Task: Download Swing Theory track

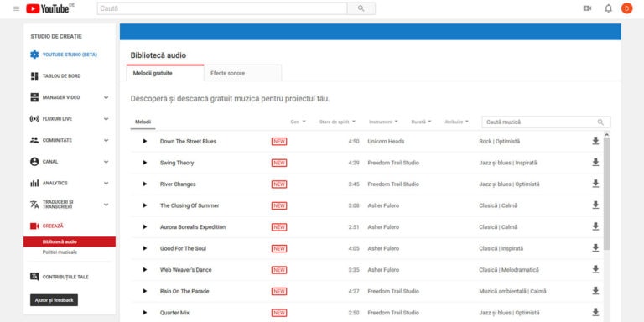Action: [x=595, y=162]
